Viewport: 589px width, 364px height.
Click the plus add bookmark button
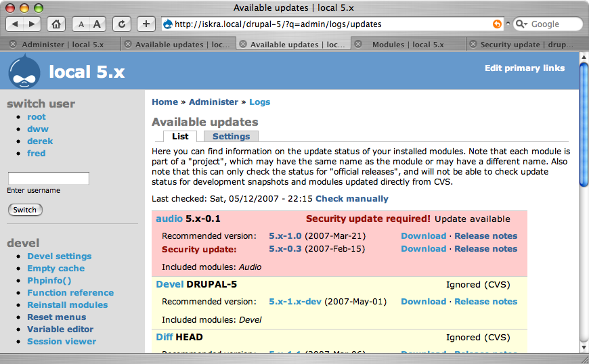146,24
